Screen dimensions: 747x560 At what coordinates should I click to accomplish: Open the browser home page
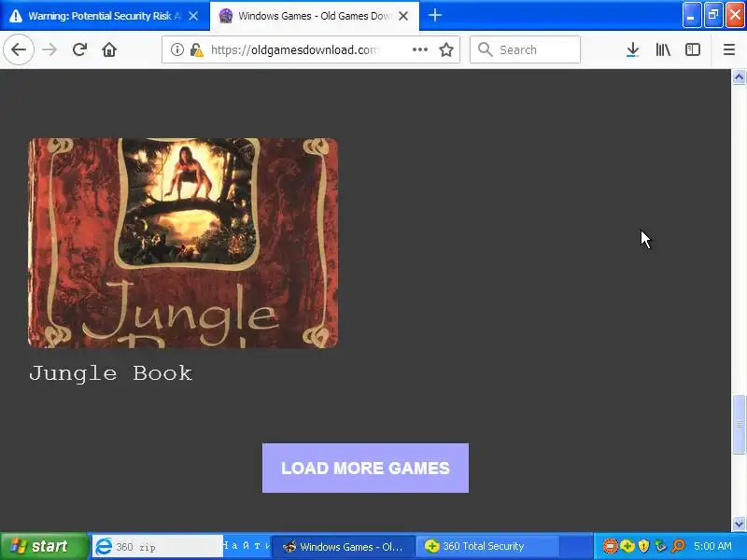pyautogui.click(x=109, y=49)
